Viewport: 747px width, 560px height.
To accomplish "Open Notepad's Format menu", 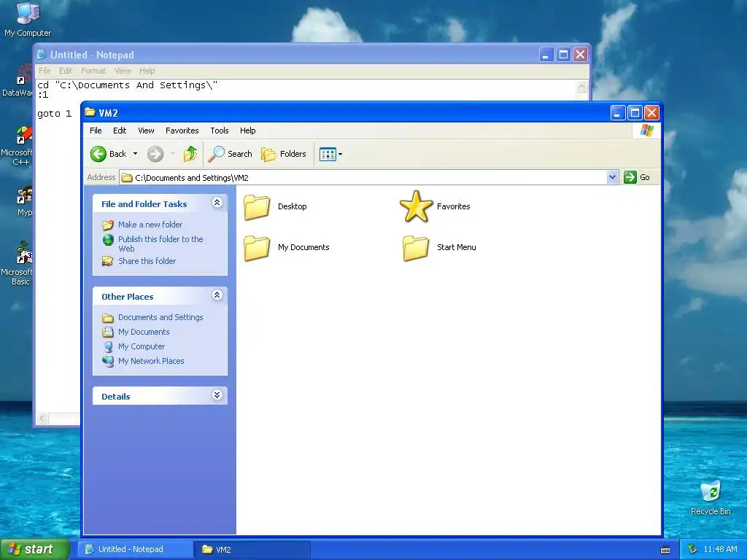I will point(93,71).
